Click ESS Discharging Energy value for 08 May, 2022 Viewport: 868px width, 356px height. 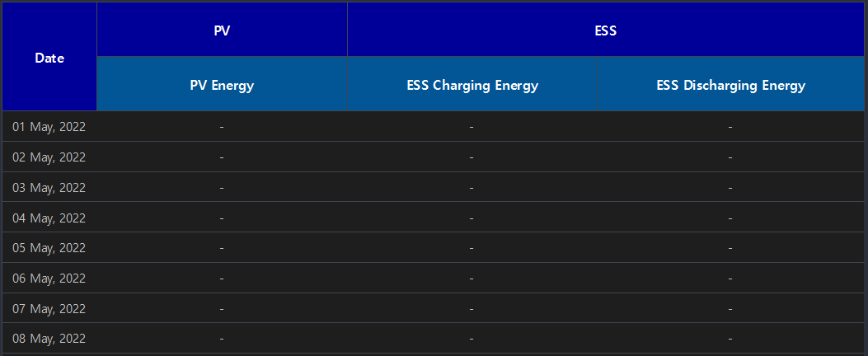pyautogui.click(x=730, y=339)
